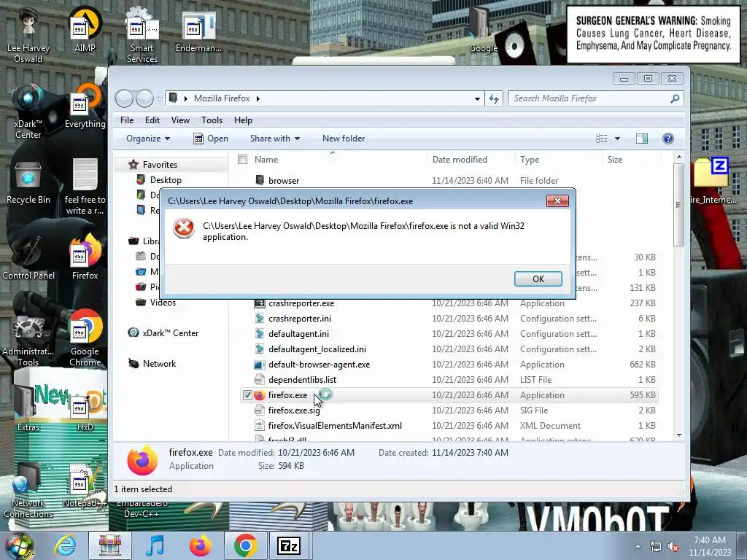
Task: Open AIMP music note taskbar icon
Action: point(155,545)
